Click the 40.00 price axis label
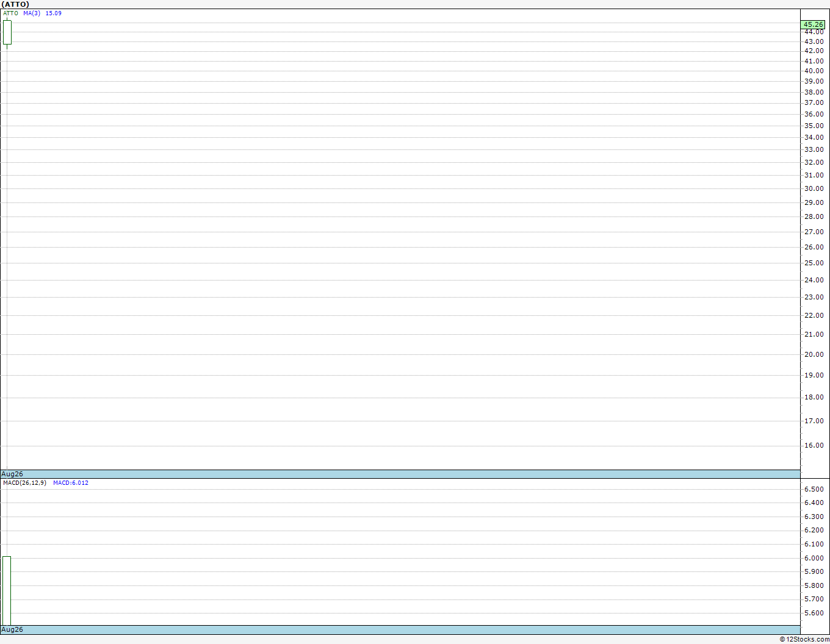 tap(814, 71)
